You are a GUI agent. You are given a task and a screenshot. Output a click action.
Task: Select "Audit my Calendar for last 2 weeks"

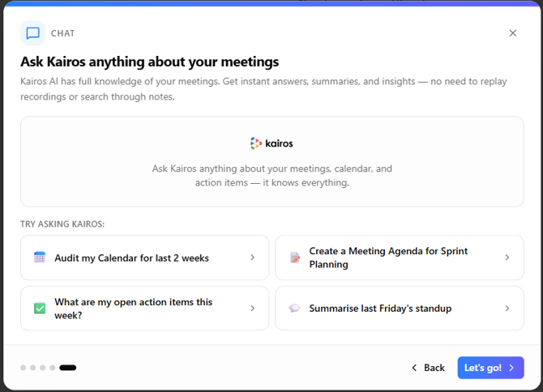pos(131,258)
